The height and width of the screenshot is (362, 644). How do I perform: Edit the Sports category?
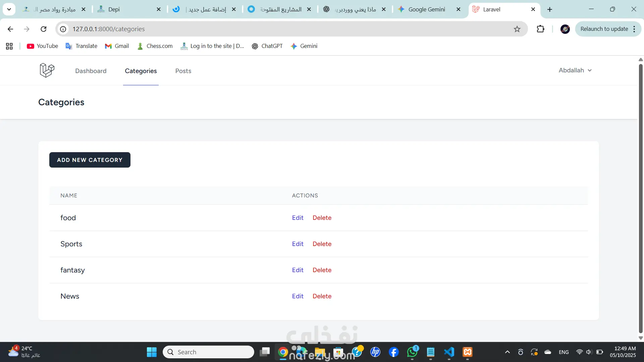(298, 244)
